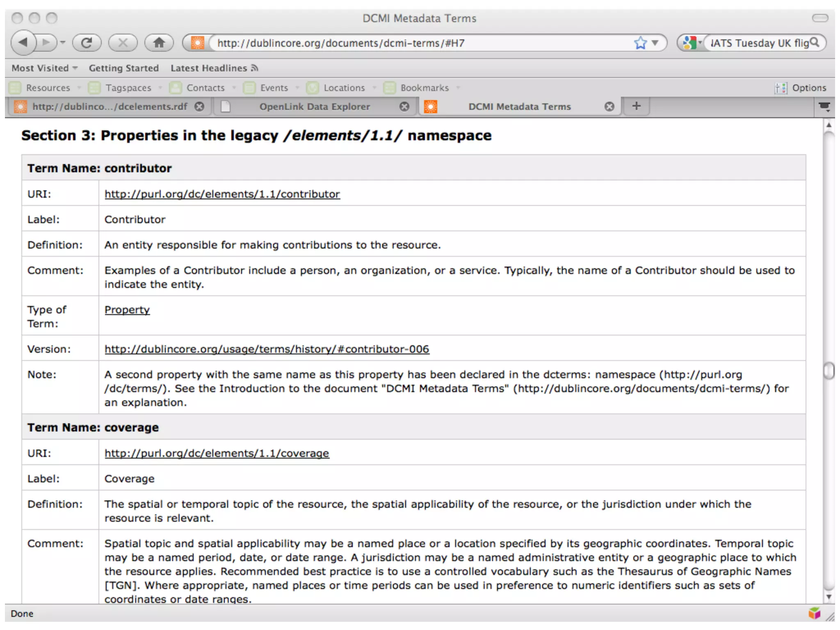Image resolution: width=840 pixels, height=630 pixels.
Task: Click the Reload page icon
Action: point(87,43)
